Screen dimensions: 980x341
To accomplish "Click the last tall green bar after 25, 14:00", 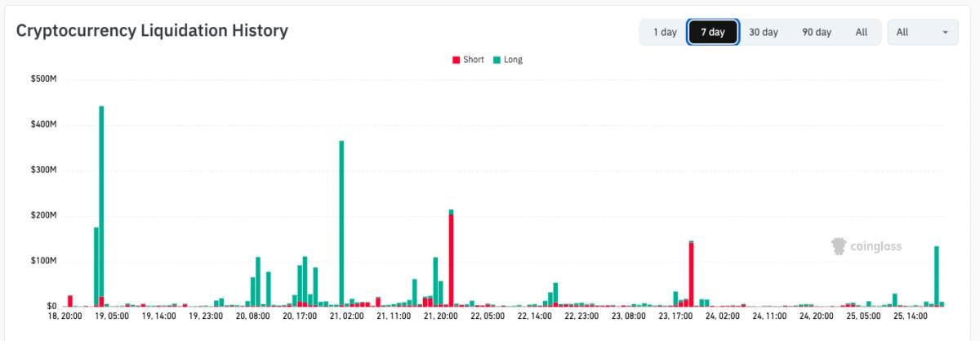I will pos(936,276).
